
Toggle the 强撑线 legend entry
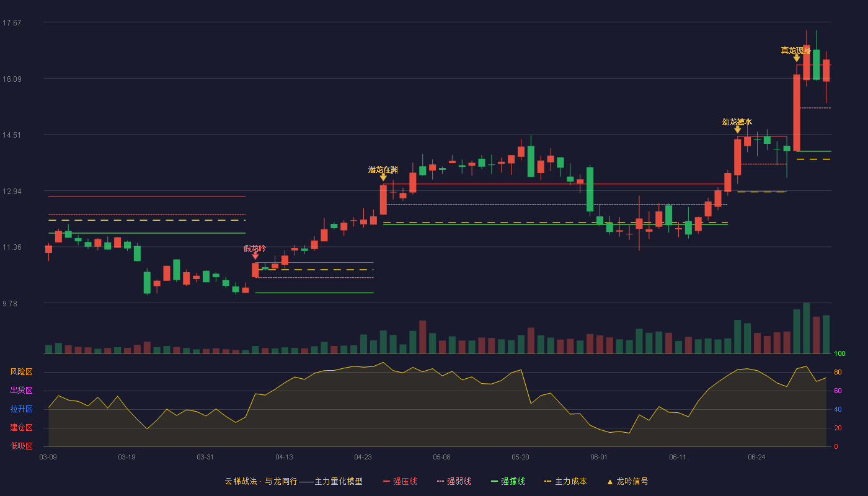[x=508, y=481]
